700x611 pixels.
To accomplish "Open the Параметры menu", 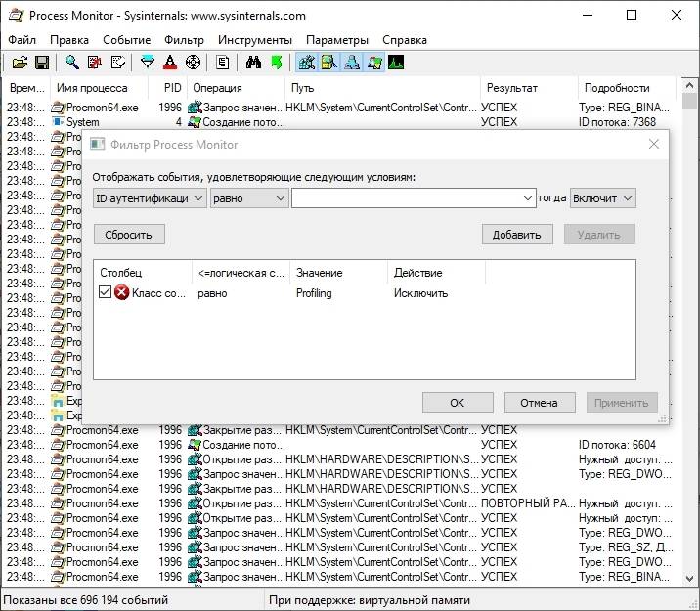I will coord(337,40).
